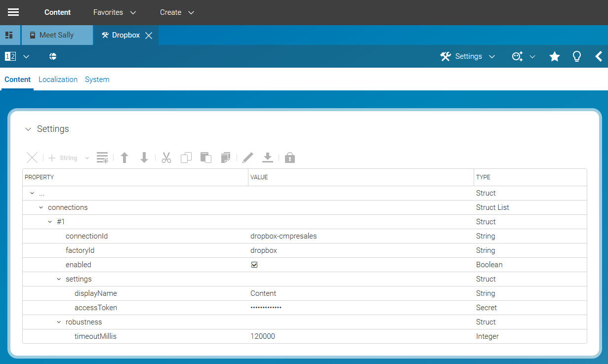Select the accessToken secret value field
The width and height of the screenshot is (608, 364).
click(x=266, y=308)
